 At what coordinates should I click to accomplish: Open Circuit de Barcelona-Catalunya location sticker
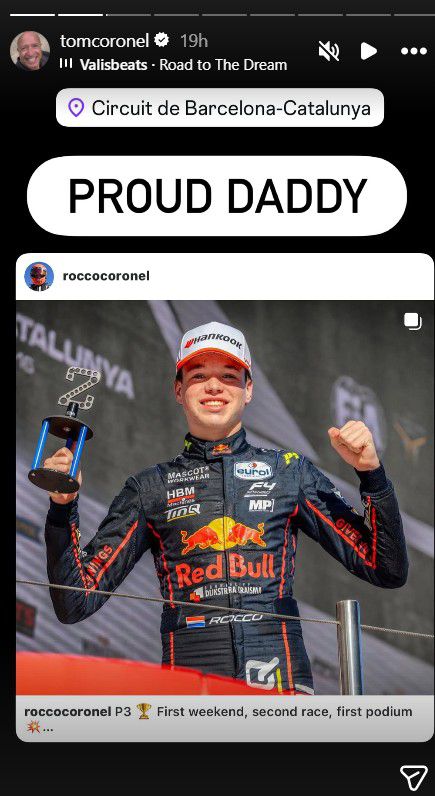[220, 108]
